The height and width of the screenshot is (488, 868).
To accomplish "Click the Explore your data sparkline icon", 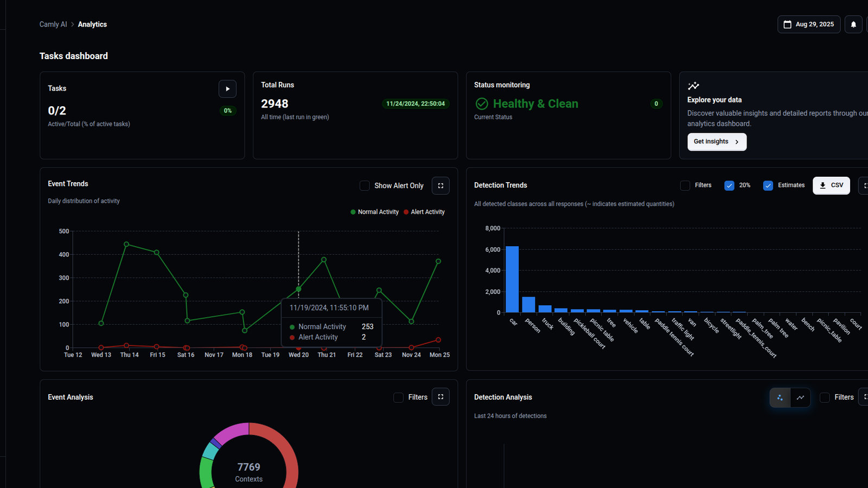I will point(693,86).
